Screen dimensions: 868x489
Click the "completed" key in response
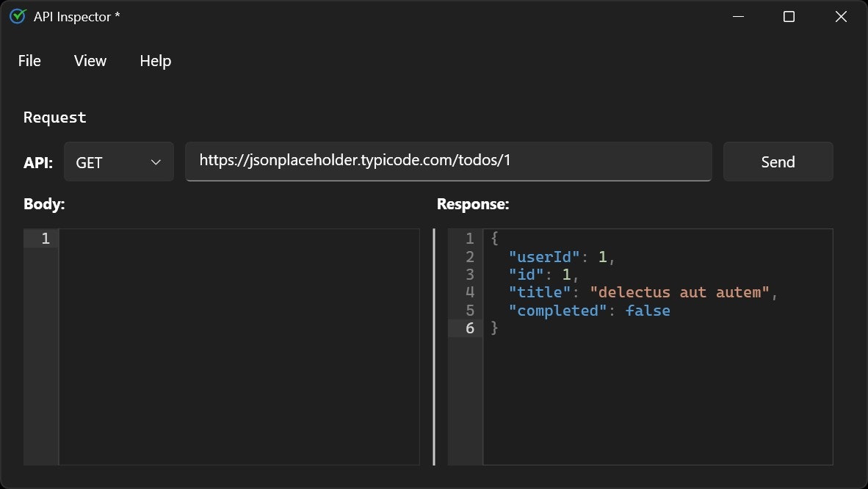tap(558, 311)
